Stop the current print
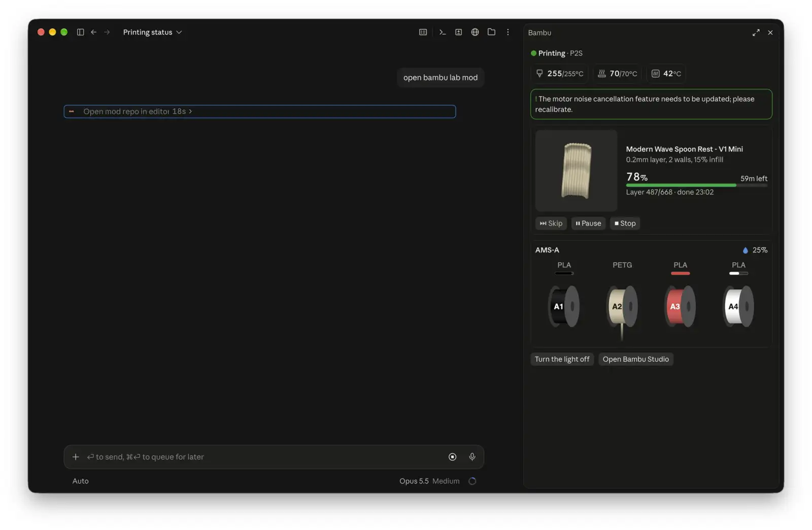Screen dimensions: 812x530 pyautogui.click(x=625, y=223)
